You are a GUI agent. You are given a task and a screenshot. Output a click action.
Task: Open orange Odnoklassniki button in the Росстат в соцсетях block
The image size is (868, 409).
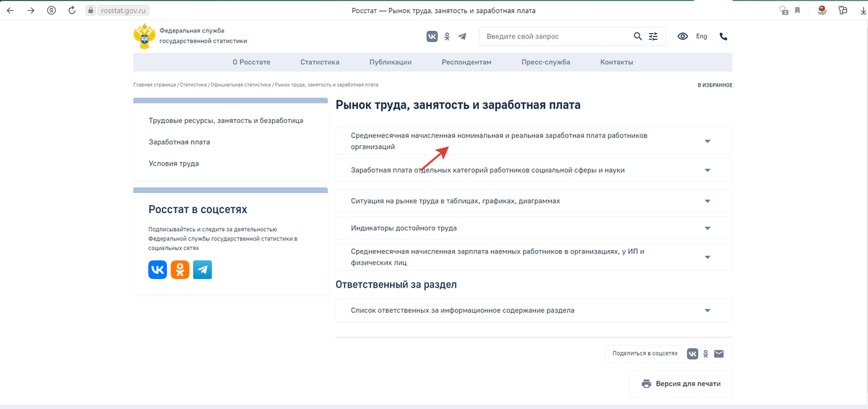[x=180, y=270]
